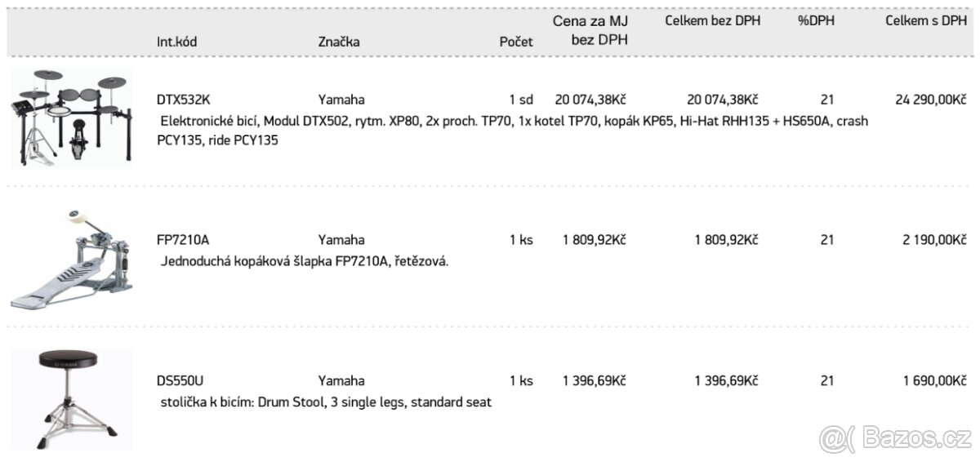Viewport: 980px width, 462px height.
Task: Click the Bazos.cz watermark logo
Action: (895, 439)
